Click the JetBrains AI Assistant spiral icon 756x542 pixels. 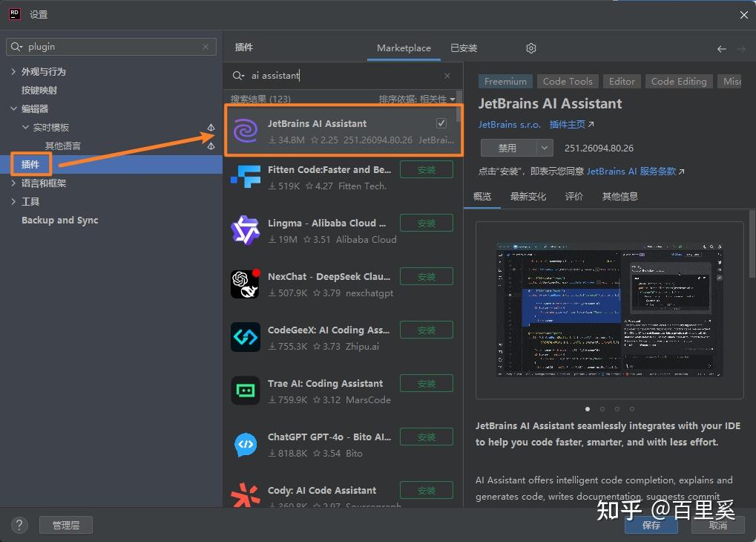click(x=246, y=131)
